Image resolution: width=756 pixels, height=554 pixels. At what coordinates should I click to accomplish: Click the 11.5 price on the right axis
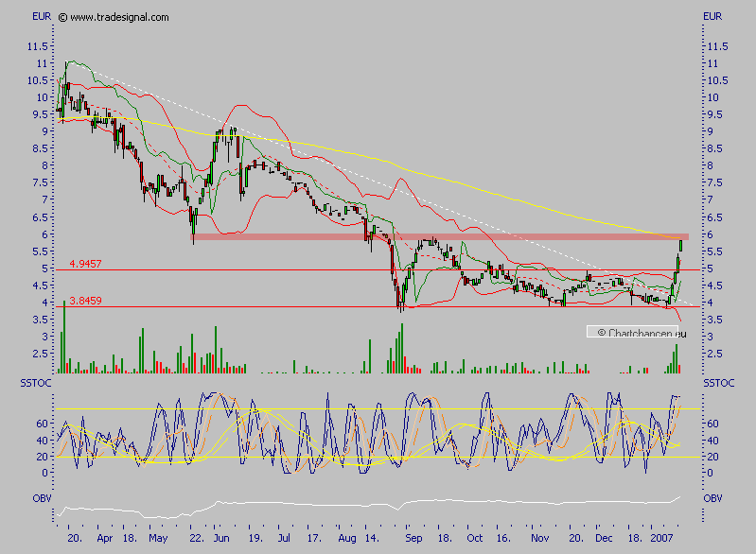(x=717, y=45)
